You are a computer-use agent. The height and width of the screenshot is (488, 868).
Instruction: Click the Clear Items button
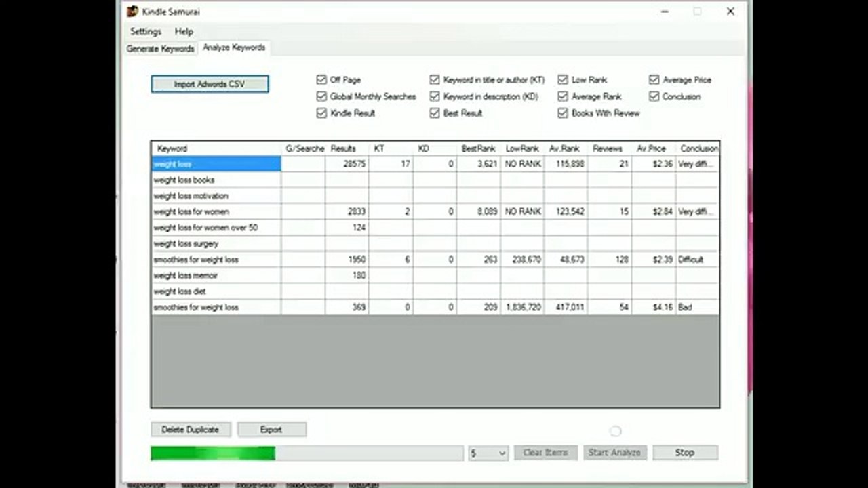(545, 453)
